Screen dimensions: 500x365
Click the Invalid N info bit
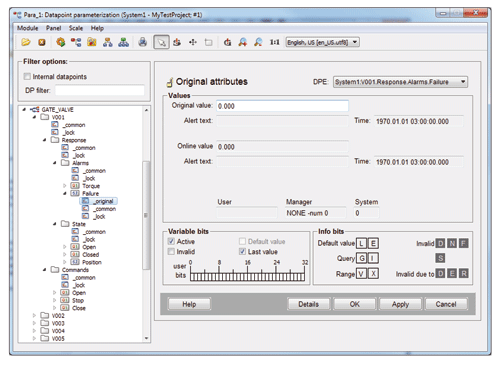click(452, 243)
